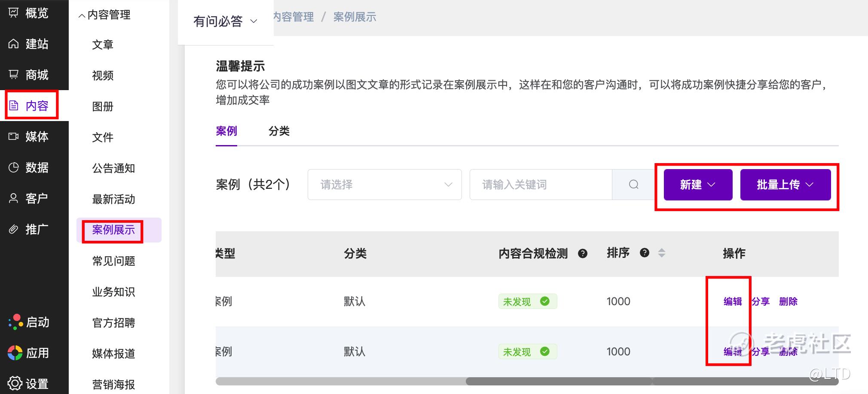Image resolution: width=868 pixels, height=394 pixels.
Task: Click 编辑 link in the first row
Action: coord(733,301)
